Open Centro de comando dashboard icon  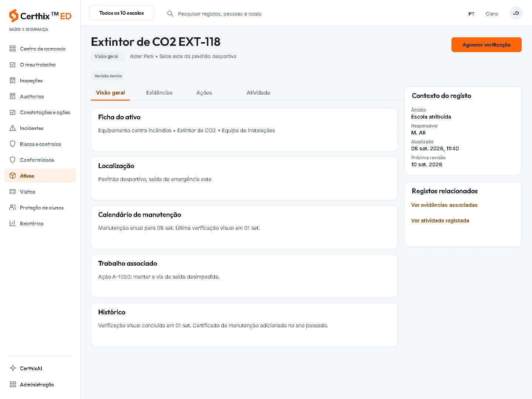pyautogui.click(x=13, y=49)
